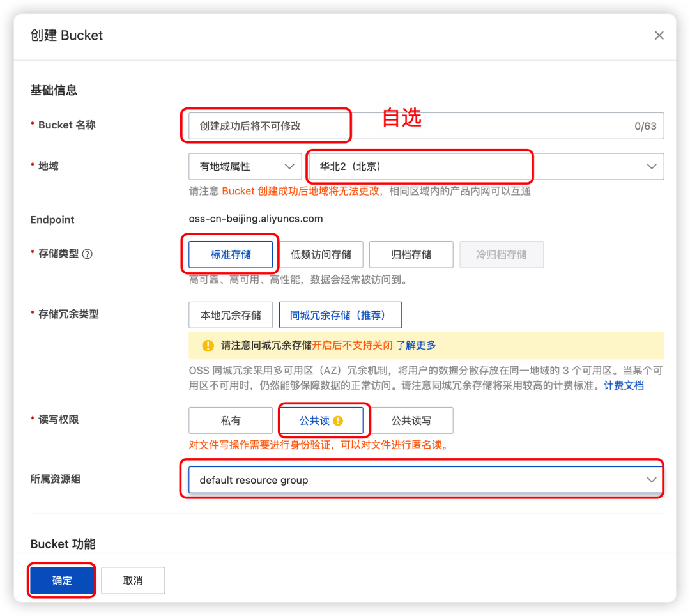Choose 本地冗余存储 redundancy type
Image resolution: width=690 pixels, height=616 pixels.
(x=231, y=314)
